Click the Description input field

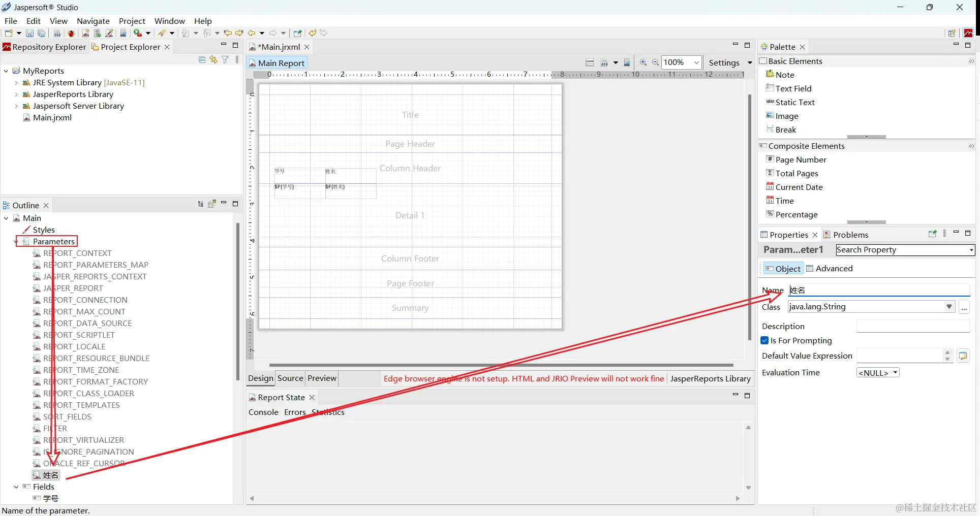click(913, 327)
